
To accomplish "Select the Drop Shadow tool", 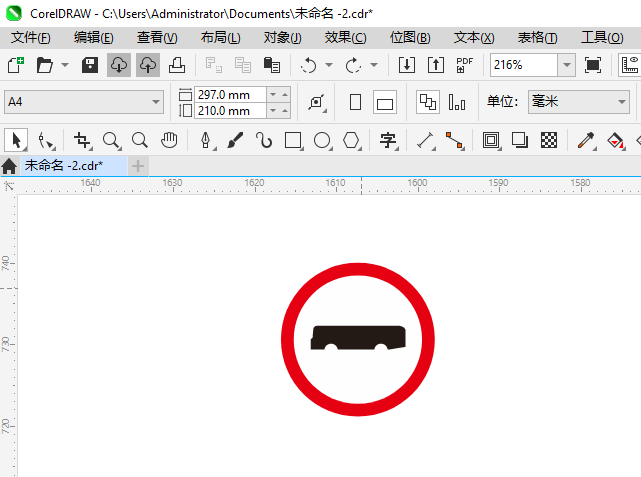I will tap(520, 140).
